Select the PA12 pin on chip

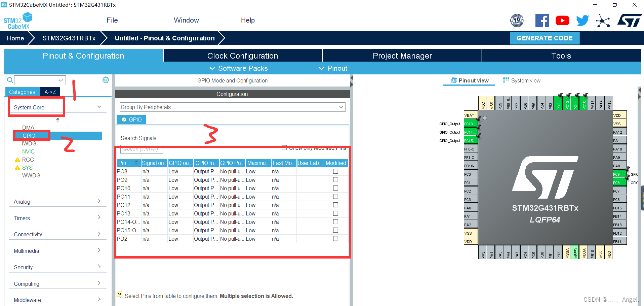(x=620, y=132)
